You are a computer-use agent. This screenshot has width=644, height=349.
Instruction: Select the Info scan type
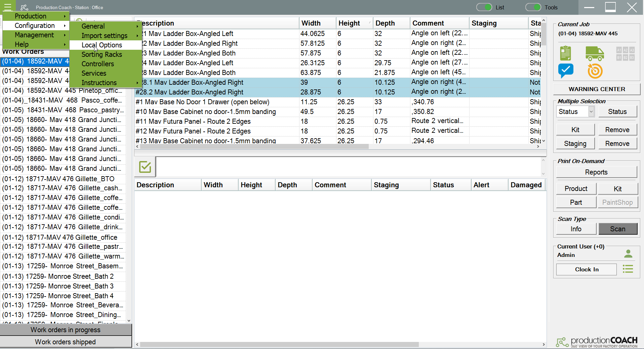(576, 229)
